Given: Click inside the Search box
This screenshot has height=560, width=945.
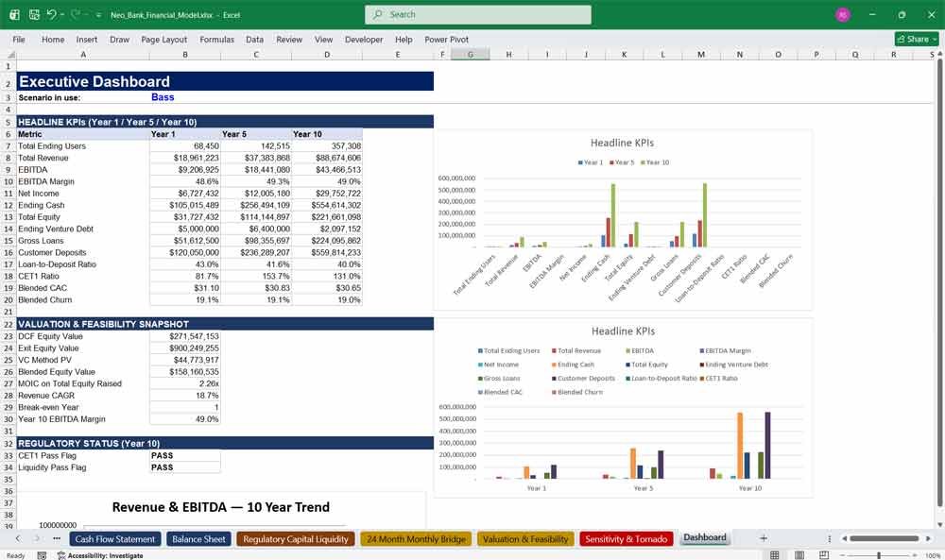Looking at the screenshot, I should (478, 14).
